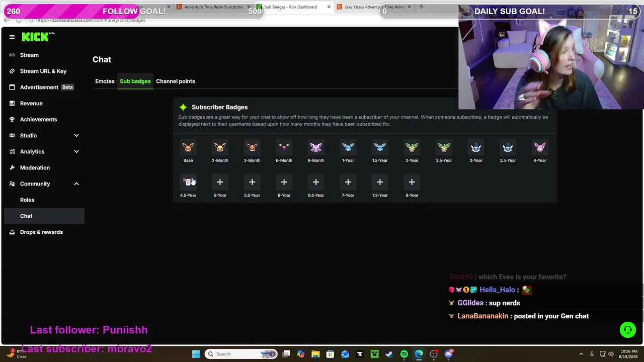Viewport: 644px width, 362px height.
Task: Click the 1-Year badge icon
Action: tap(348, 147)
